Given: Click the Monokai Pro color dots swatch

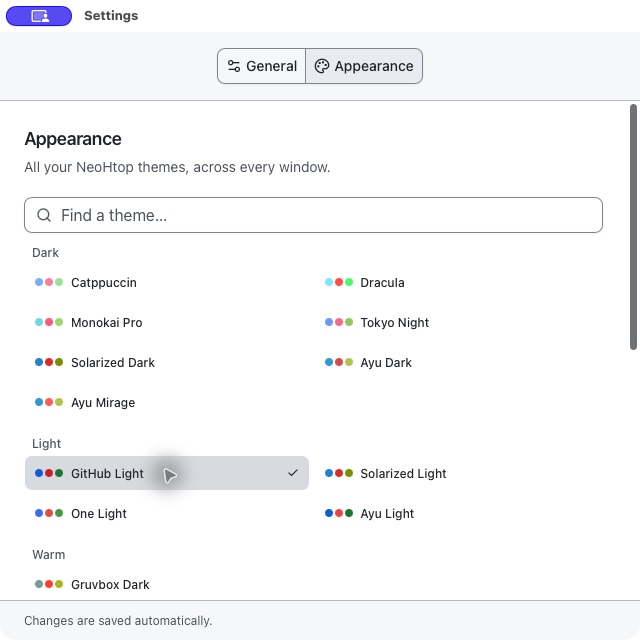Looking at the screenshot, I should pos(49,322).
